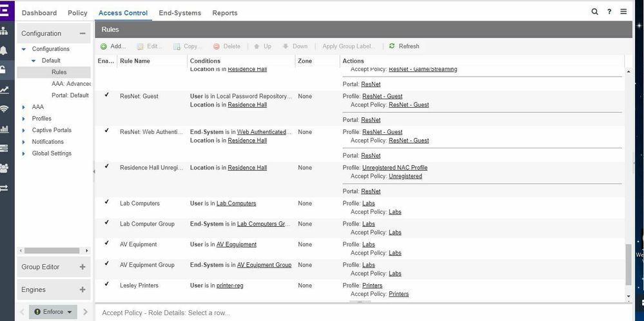Image resolution: width=644 pixels, height=321 pixels.
Task: Click the users group icon in sidebar
Action: [5, 168]
